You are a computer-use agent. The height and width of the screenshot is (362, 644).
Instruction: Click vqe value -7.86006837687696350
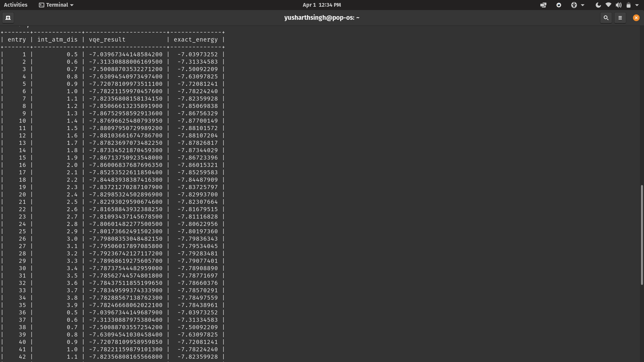[126, 165]
